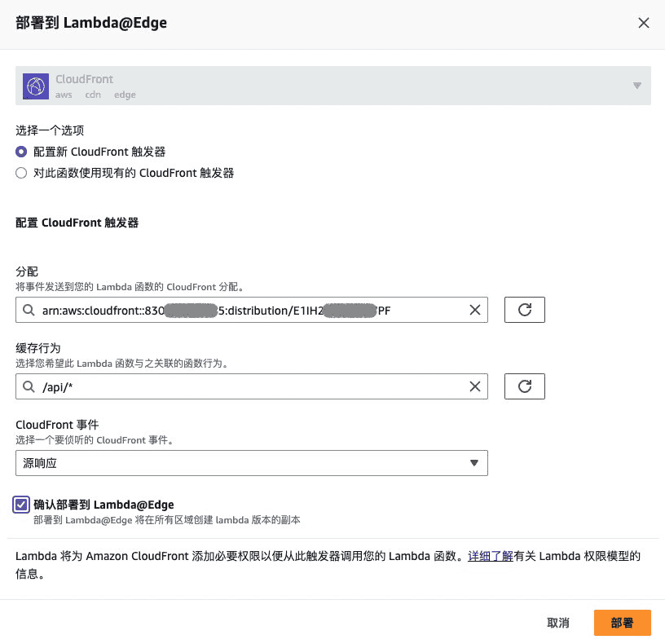The width and height of the screenshot is (665, 644).
Task: Click the 选择您希望此 Lambda 函数与之关联的函数行为 description
Action: [x=122, y=364]
